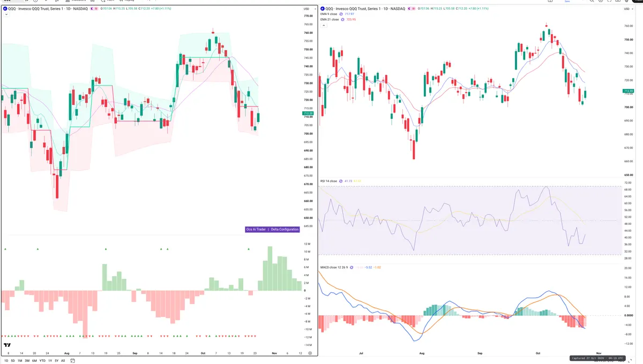This screenshot has width=643, height=364.
Task: Click the QQQ symbol logo in right chart
Action: [322, 9]
